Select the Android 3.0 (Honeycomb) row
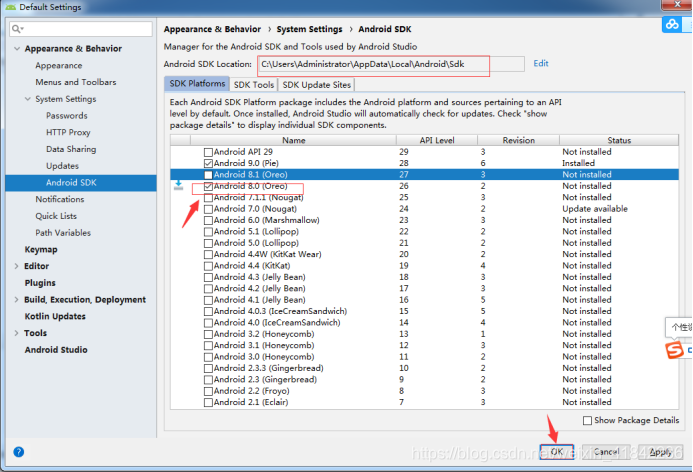 coord(424,357)
